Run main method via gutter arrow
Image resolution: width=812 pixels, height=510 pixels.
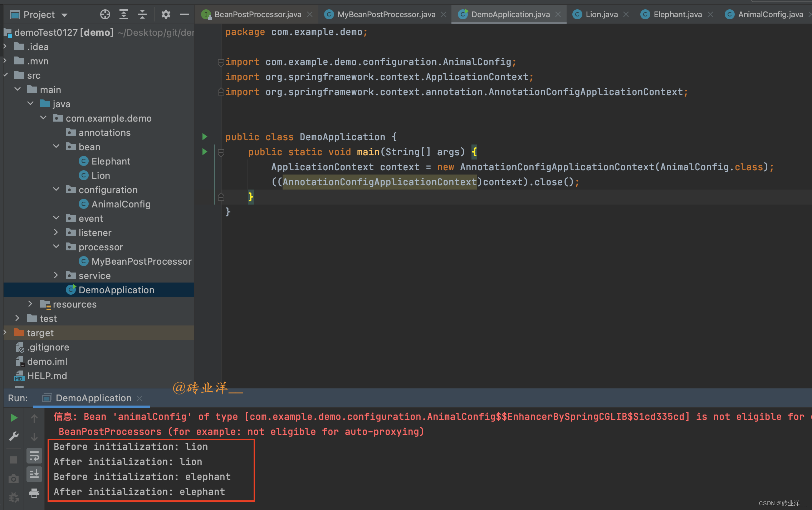tap(205, 152)
